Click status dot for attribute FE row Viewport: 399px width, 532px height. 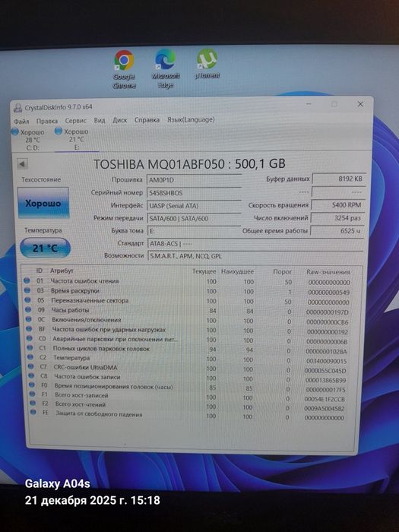(x=33, y=413)
